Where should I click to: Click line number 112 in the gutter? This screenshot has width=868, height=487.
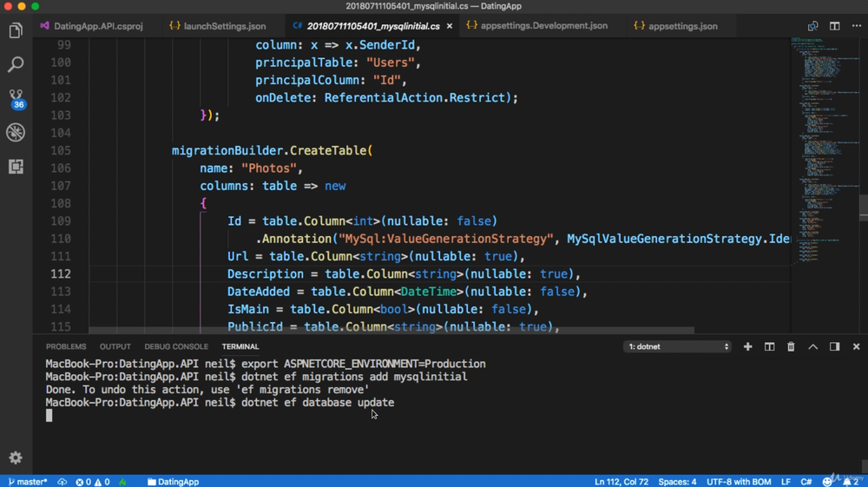tap(61, 274)
